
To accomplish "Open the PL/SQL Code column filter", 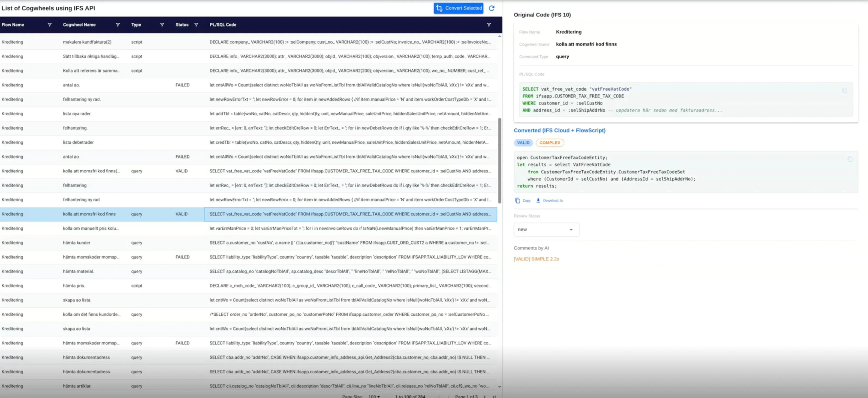I will click(489, 25).
